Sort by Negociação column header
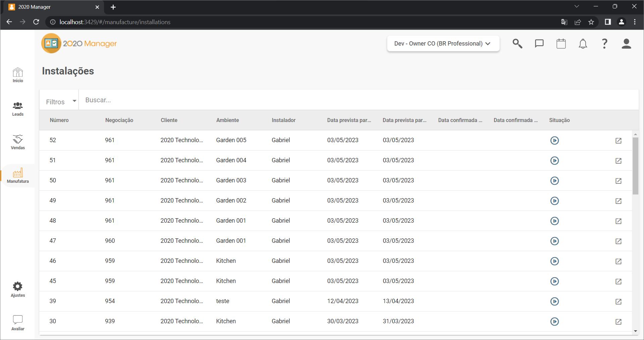644x340 pixels. (x=119, y=120)
